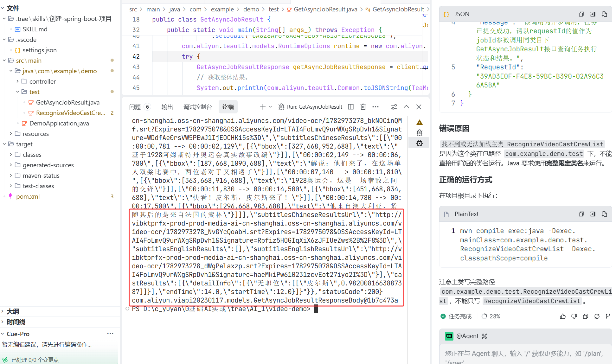
Task: Open settings.json file
Action: coord(40,50)
